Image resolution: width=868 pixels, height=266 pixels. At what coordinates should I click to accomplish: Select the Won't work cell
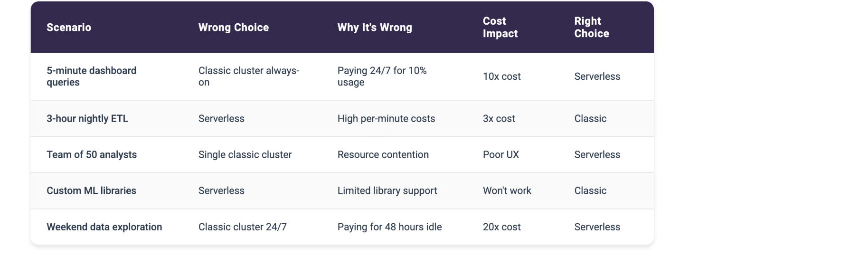click(507, 191)
